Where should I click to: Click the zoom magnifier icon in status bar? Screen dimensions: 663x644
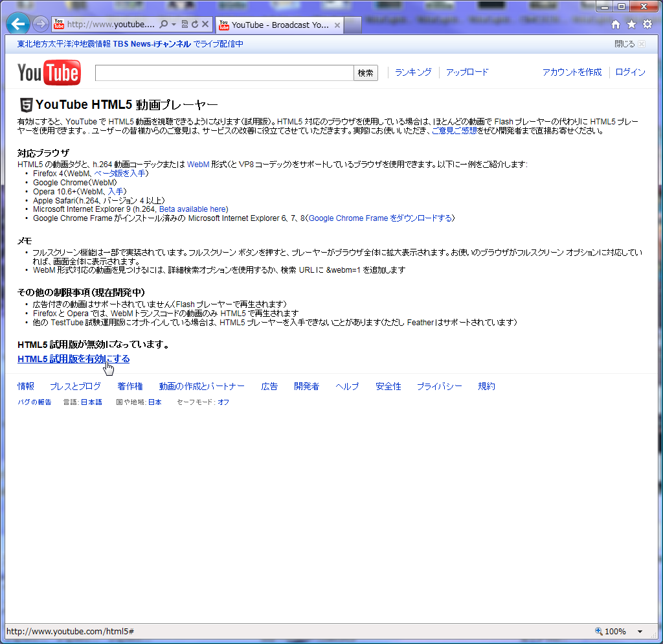pos(599,631)
